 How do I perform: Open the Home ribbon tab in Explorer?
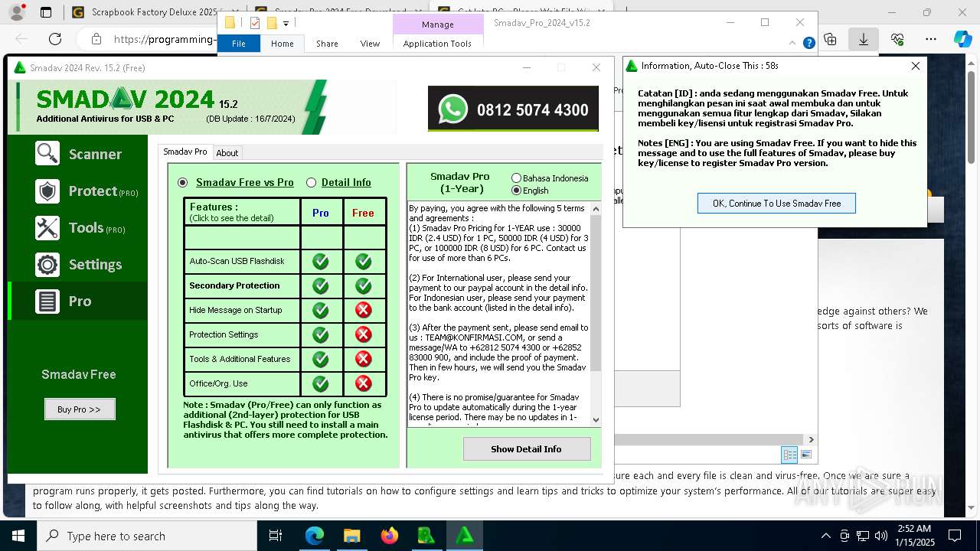tap(283, 44)
